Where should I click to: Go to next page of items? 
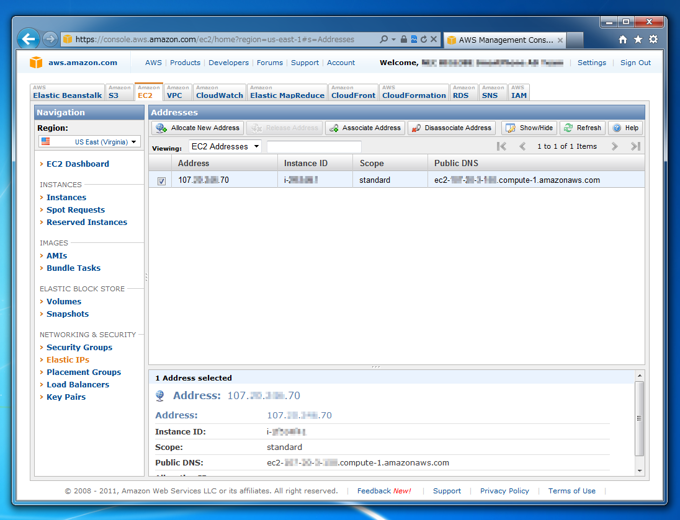click(x=615, y=147)
